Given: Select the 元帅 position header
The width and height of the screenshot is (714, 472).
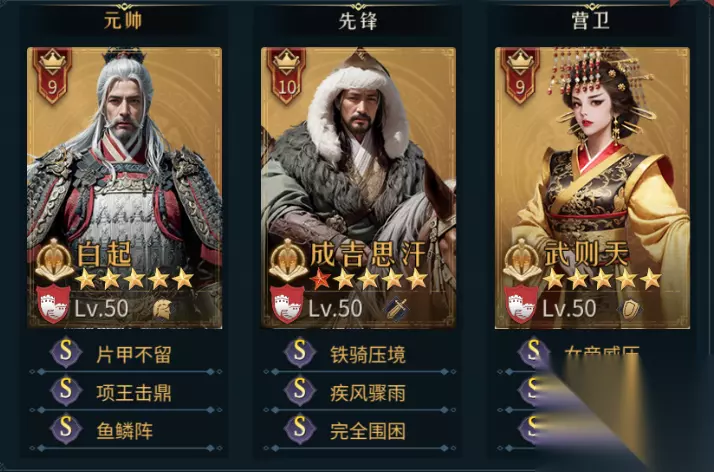Looking at the screenshot, I should coord(123,21).
